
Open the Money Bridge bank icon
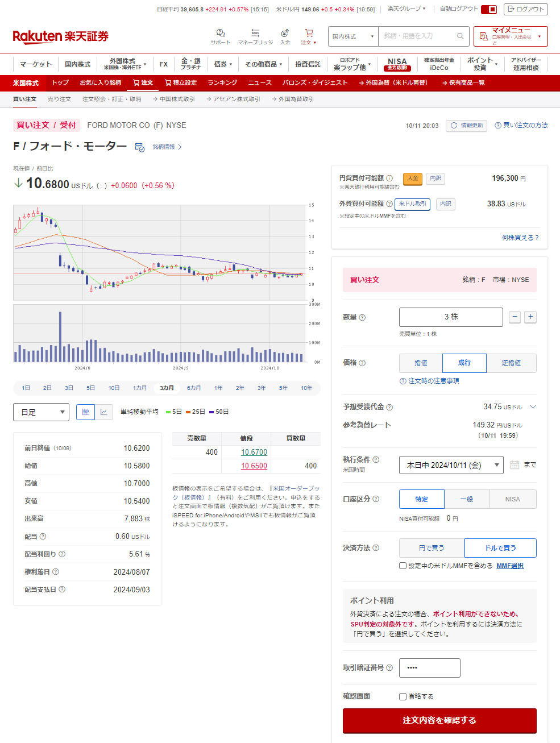[x=255, y=34]
